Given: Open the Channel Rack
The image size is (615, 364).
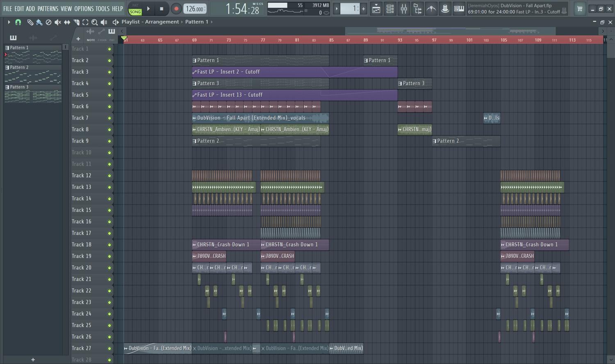Looking at the screenshot, I should click(x=390, y=9).
